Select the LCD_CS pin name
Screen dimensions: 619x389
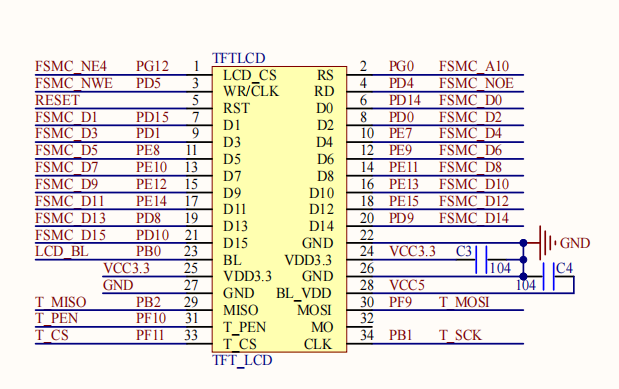pos(250,75)
